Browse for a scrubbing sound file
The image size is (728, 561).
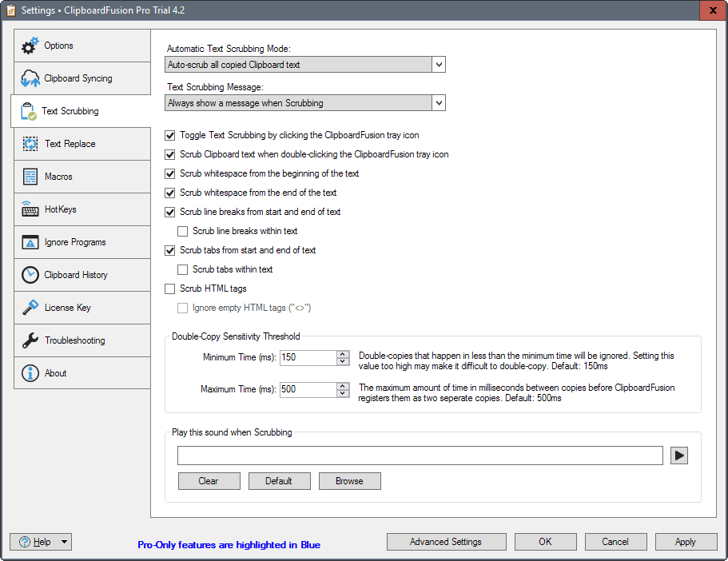pyautogui.click(x=349, y=481)
